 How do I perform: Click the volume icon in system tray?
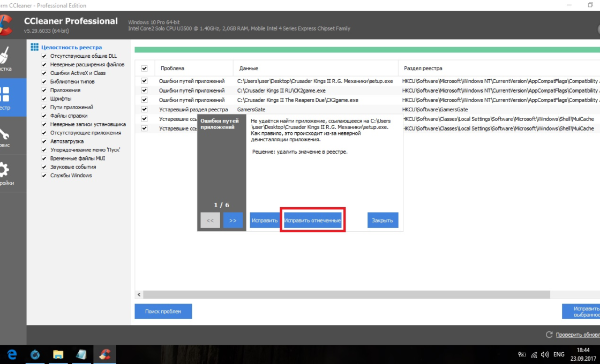coord(545,354)
